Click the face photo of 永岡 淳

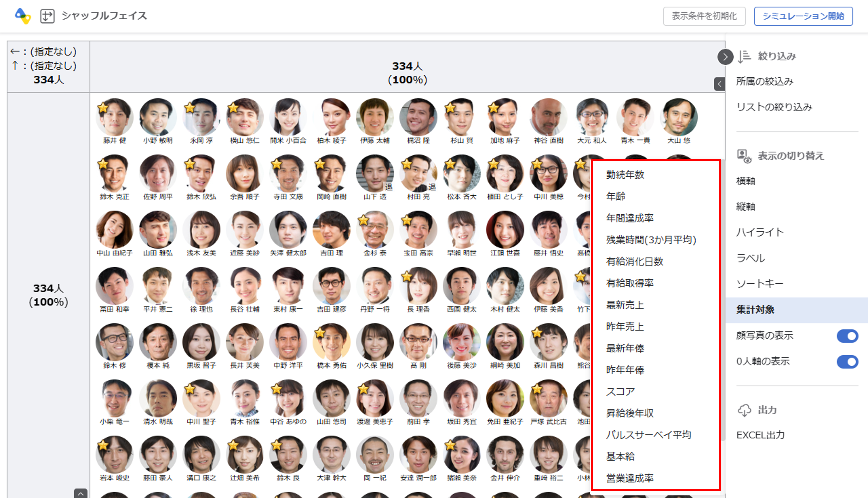tap(201, 117)
